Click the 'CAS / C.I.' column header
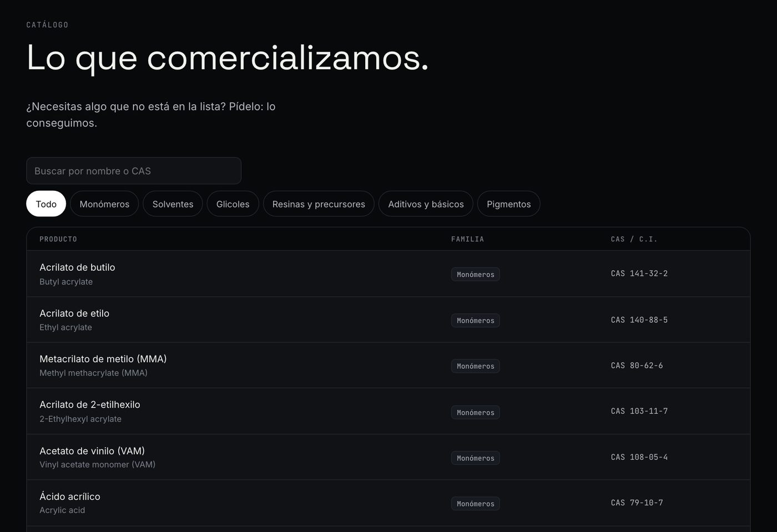This screenshot has width=777, height=532. [634, 239]
